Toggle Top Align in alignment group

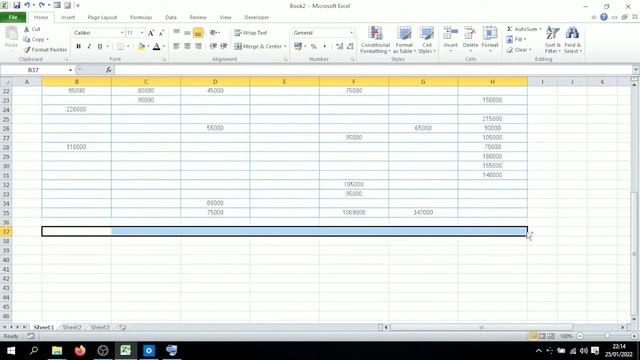click(x=177, y=33)
